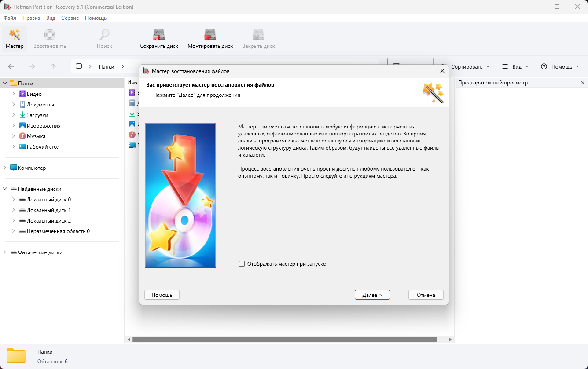Open the Вид dropdown in the command bar
Image resolution: width=588 pixels, height=369 pixels.
pos(514,66)
